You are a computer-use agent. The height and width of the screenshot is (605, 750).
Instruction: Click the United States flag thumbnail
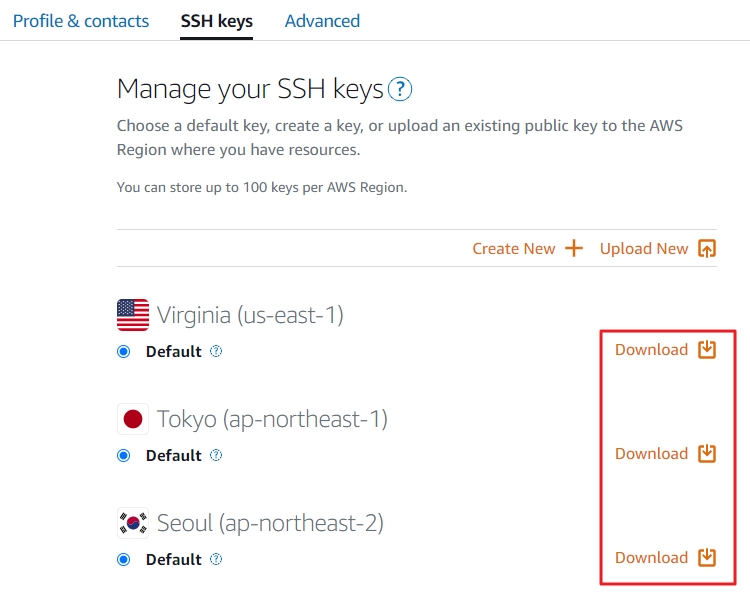[x=133, y=316]
